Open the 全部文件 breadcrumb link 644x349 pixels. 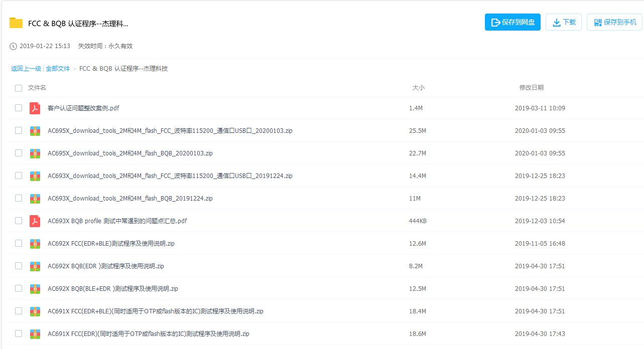pyautogui.click(x=58, y=69)
